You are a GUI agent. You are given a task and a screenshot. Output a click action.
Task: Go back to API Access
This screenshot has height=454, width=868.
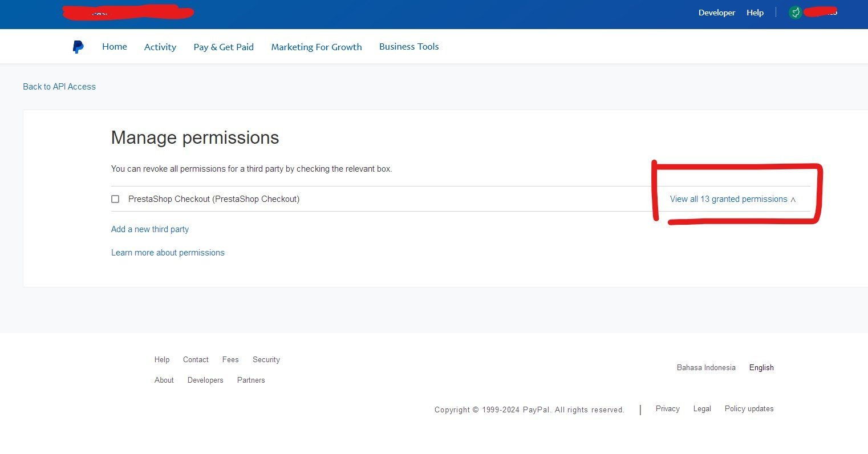pyautogui.click(x=59, y=87)
